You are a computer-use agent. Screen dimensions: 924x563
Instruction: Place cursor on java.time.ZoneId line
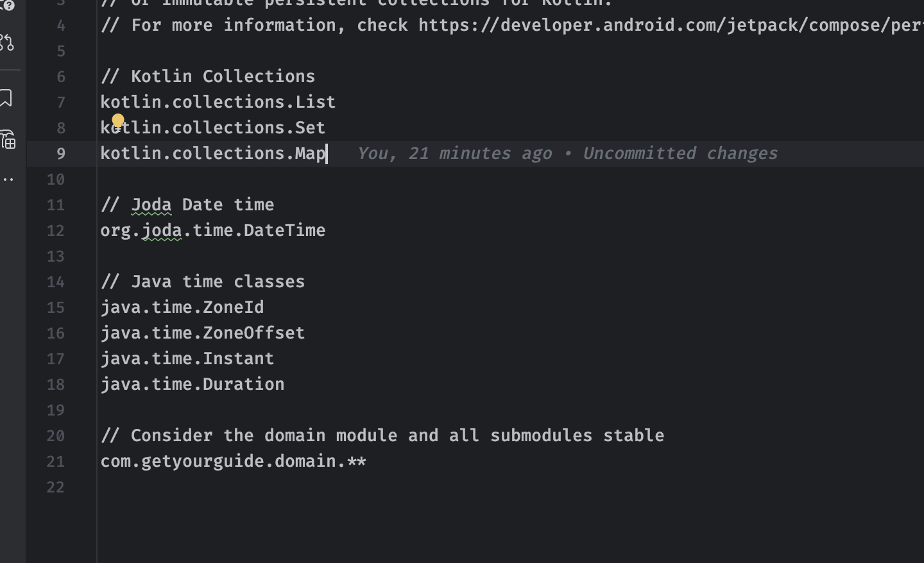pyautogui.click(x=182, y=308)
